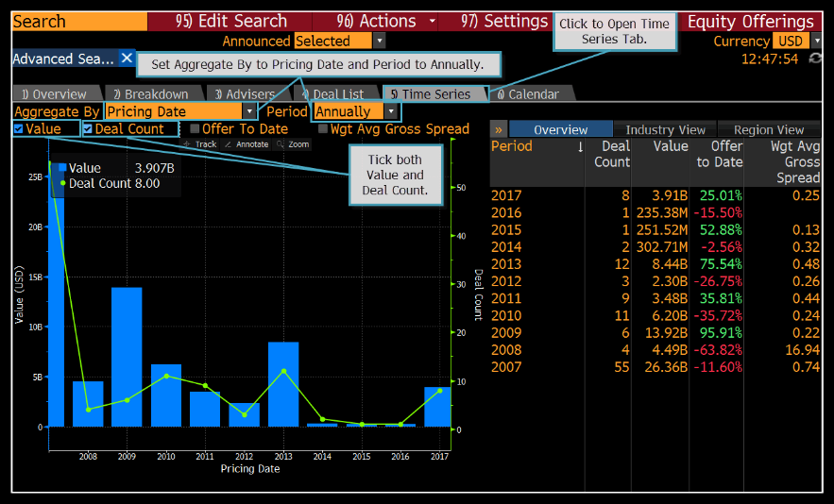
Task: Sort by Period column arrow
Action: tap(580, 146)
